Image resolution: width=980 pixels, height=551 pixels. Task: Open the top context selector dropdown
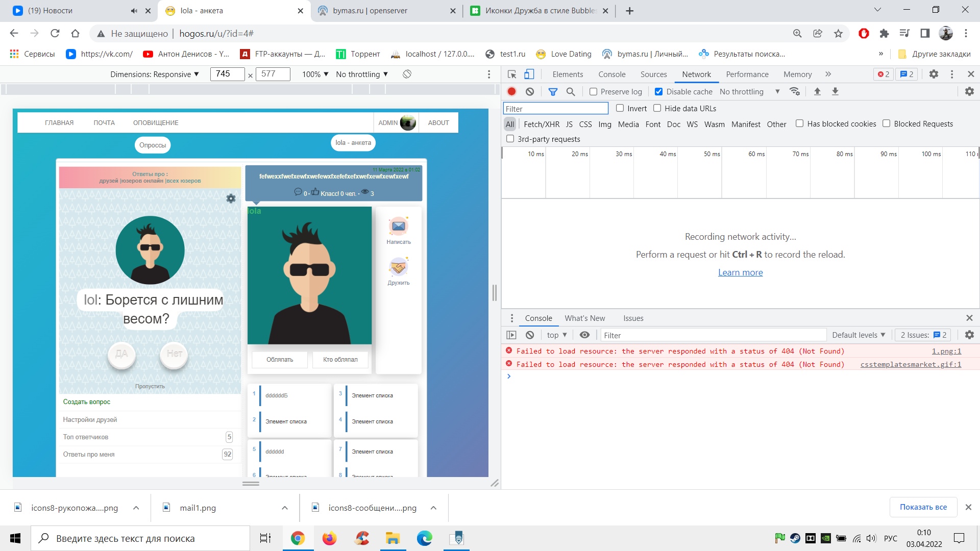pyautogui.click(x=557, y=335)
